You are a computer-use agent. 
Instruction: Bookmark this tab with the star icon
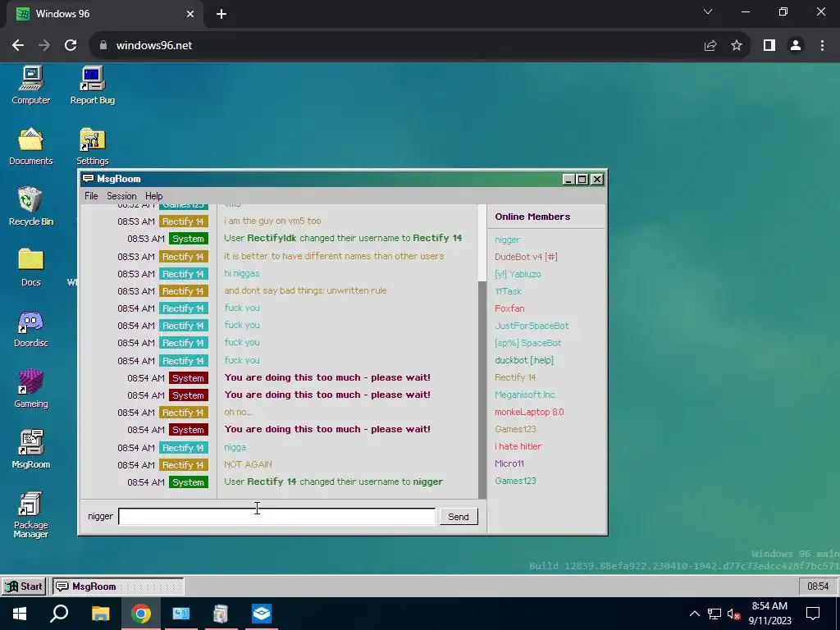point(737,46)
